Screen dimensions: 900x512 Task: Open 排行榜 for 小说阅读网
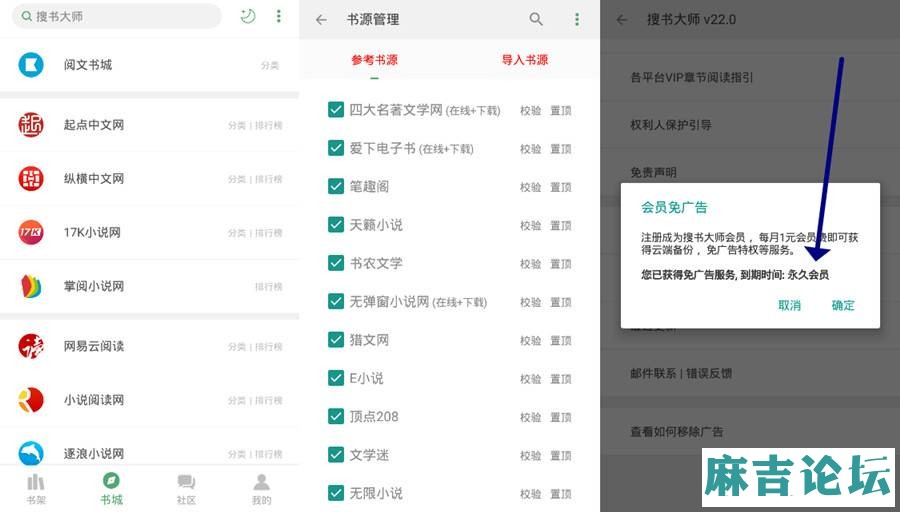(x=269, y=401)
